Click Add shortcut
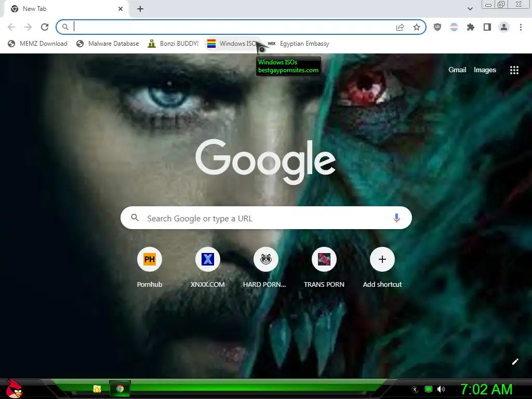The image size is (532, 399). point(382,268)
